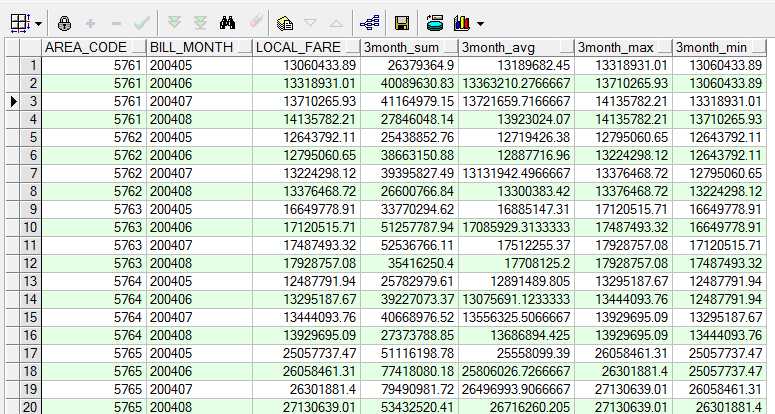Click the small sort button on AREA_CODE header
Viewport: 775px width, 414px height.
[x=140, y=48]
